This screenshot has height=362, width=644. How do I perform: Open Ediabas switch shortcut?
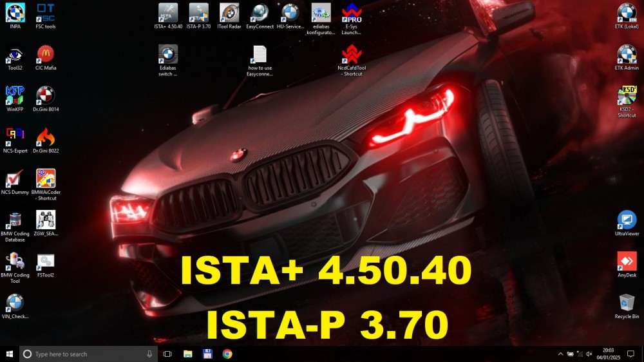(x=168, y=60)
